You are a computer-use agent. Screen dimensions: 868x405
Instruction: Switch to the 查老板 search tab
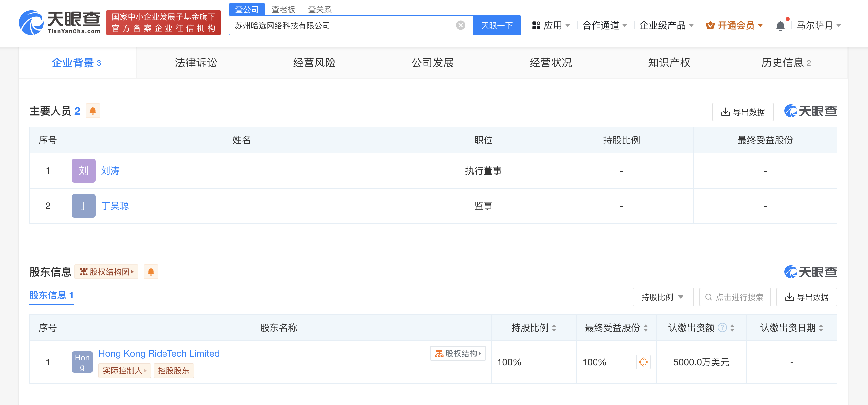click(283, 9)
